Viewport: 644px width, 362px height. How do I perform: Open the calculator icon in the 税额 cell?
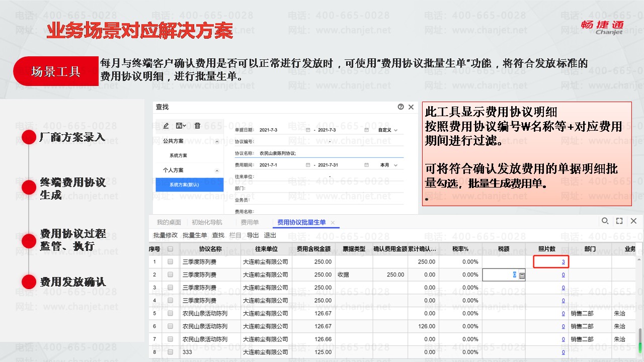[522, 276]
